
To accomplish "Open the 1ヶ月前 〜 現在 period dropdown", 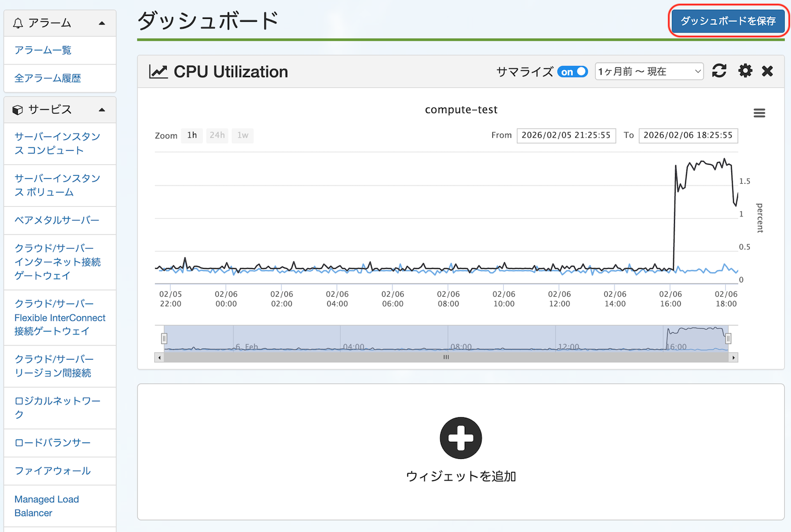I will pyautogui.click(x=649, y=71).
